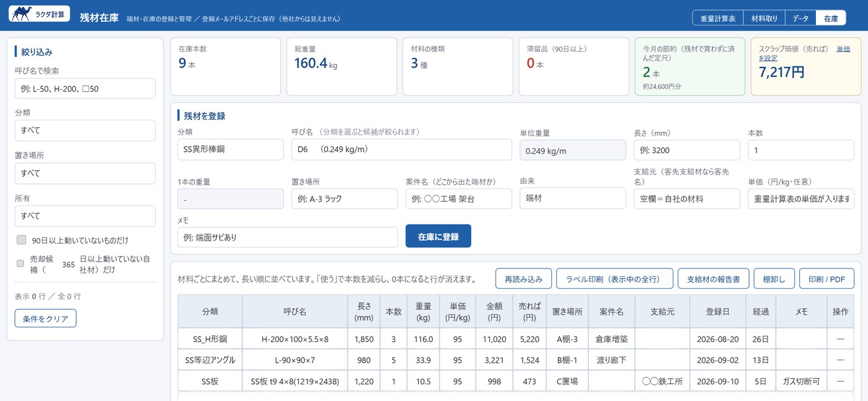Open the 置き場所 filter dropdown
The height and width of the screenshot is (401, 868).
pyautogui.click(x=85, y=174)
